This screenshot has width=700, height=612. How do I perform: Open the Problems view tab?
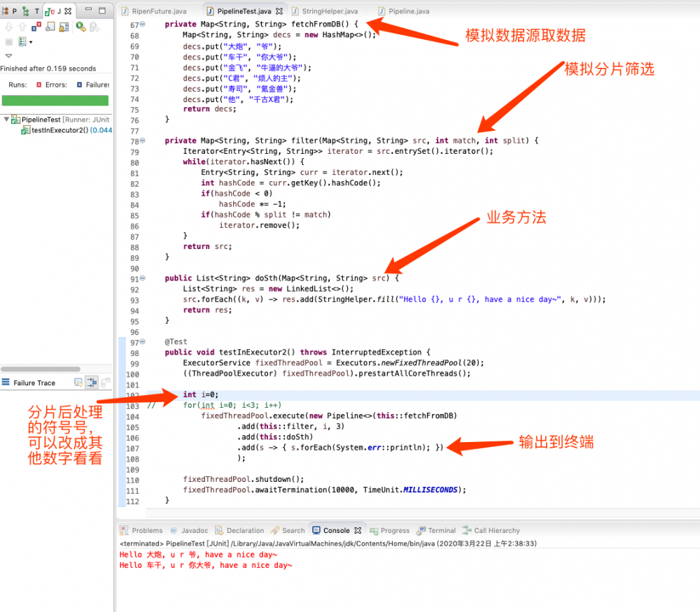[141, 530]
